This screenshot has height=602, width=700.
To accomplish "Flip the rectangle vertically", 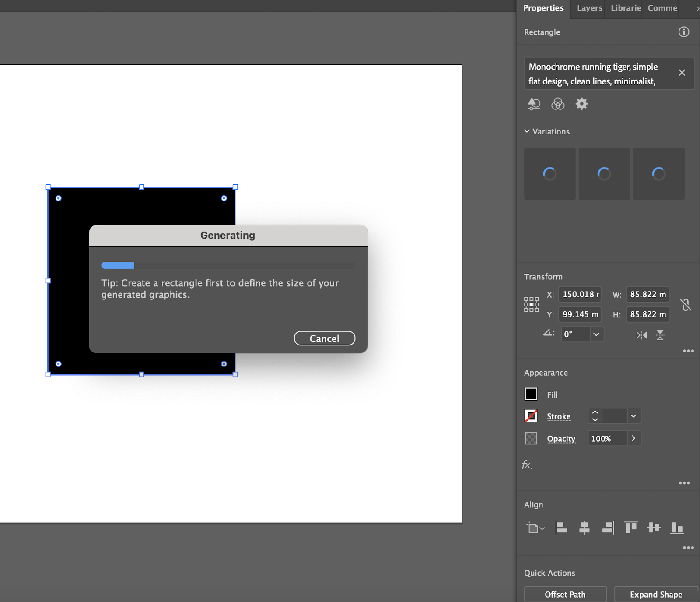I will click(660, 335).
